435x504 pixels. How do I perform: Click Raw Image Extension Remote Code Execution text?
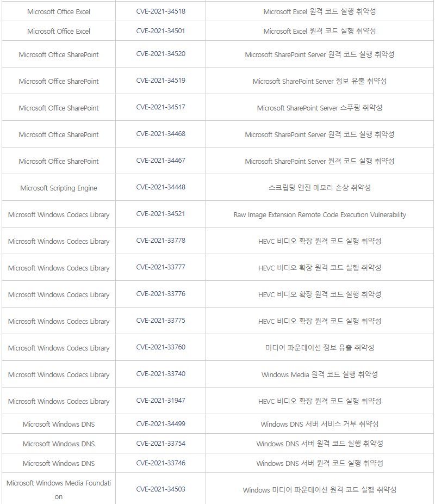[x=319, y=214]
